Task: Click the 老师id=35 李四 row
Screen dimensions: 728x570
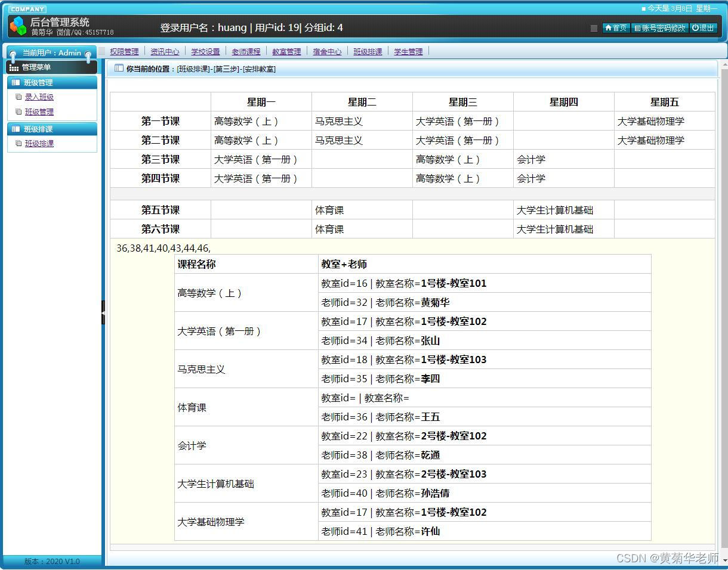Action: point(485,379)
